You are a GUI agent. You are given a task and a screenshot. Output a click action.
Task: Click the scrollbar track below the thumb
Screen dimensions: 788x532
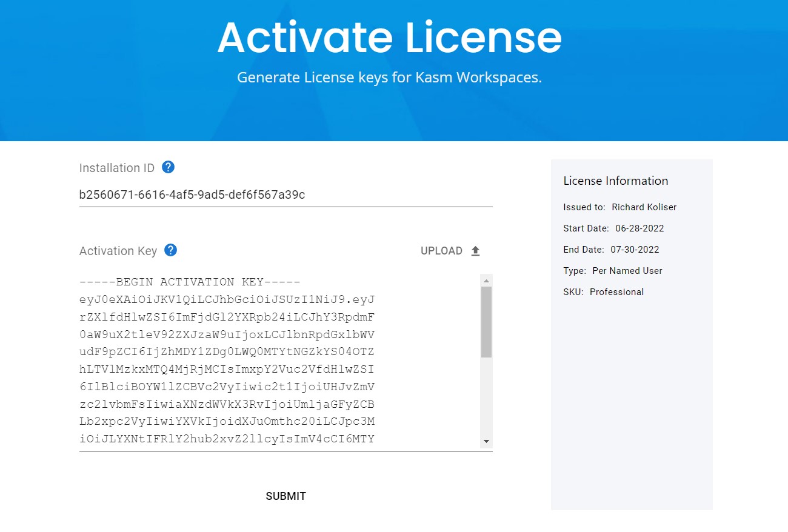tap(486, 400)
